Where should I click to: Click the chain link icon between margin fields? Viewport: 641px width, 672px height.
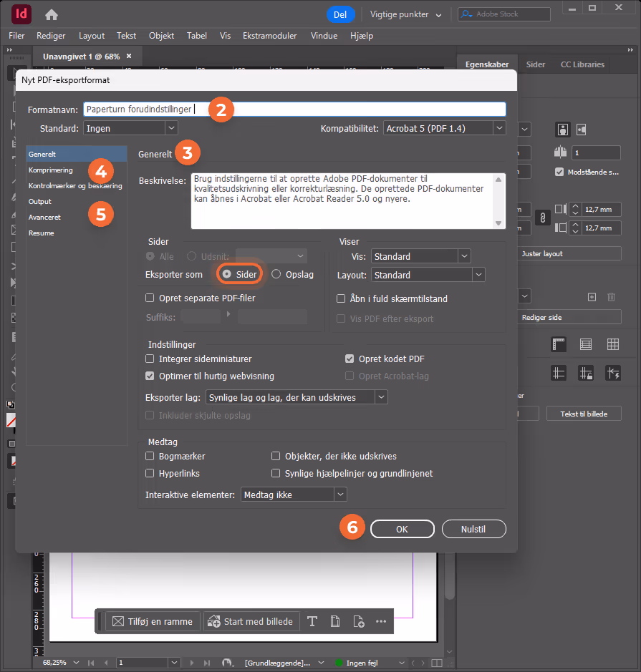(543, 218)
